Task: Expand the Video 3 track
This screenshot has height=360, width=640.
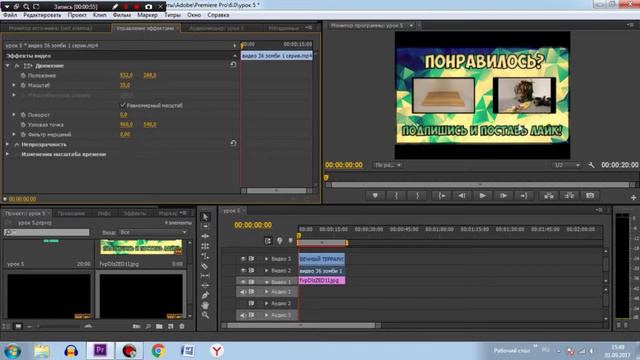Action: [267, 259]
